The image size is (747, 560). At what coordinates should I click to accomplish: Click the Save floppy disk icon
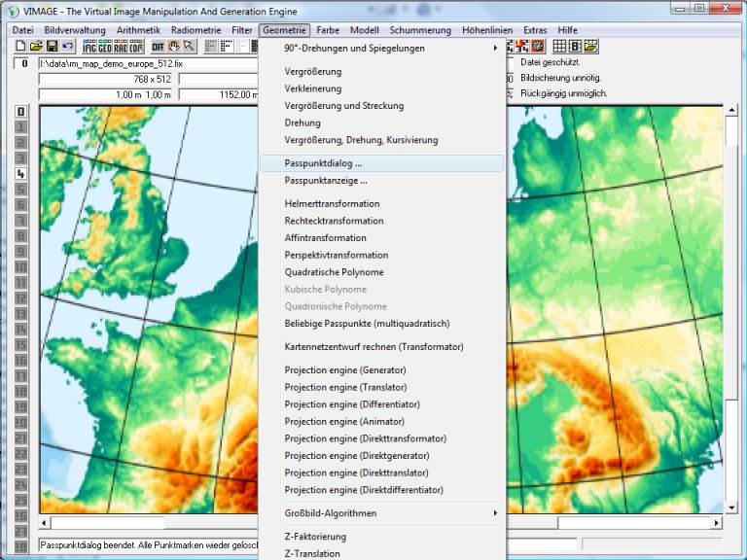tap(52, 46)
